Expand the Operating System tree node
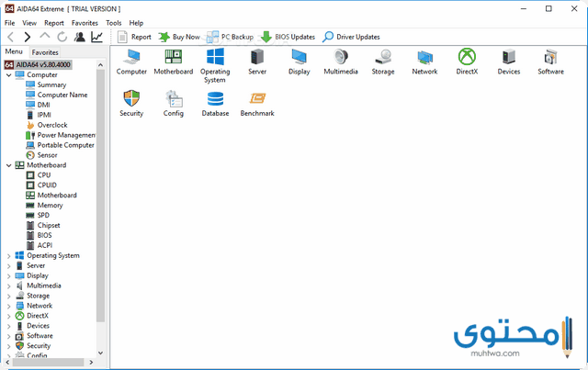Viewport: 588px width, 370px height. pyautogui.click(x=8, y=255)
